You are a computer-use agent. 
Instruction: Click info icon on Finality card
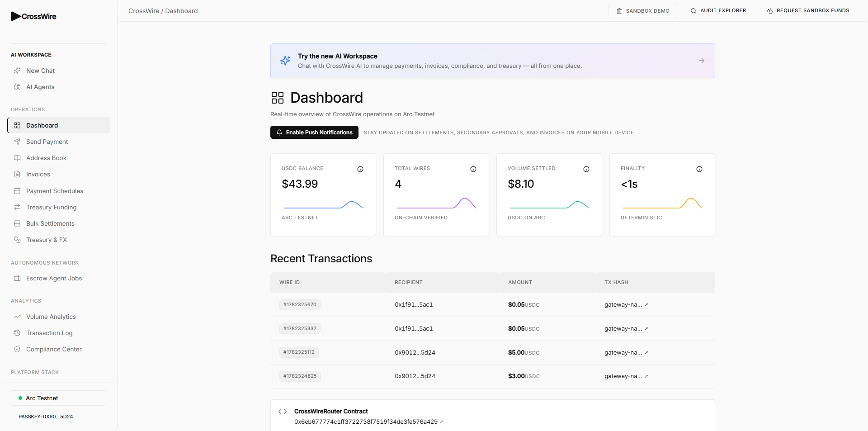(x=699, y=169)
